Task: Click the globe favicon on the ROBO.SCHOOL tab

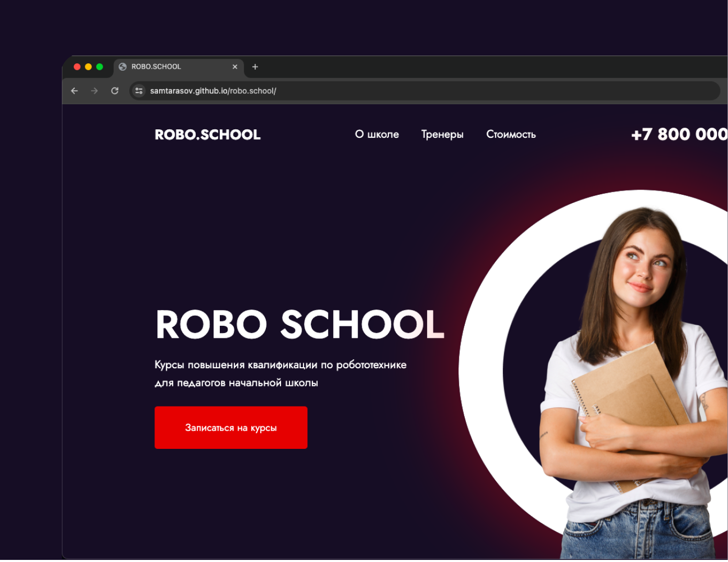Action: pyautogui.click(x=122, y=67)
